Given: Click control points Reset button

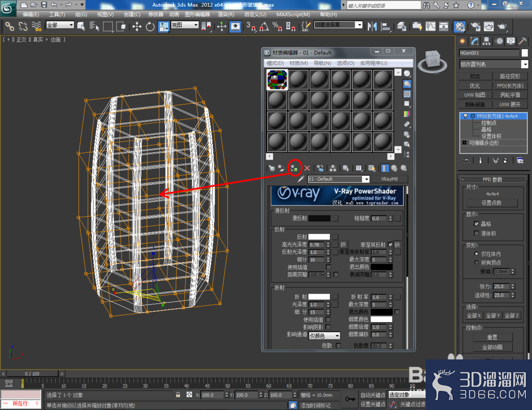Looking at the screenshot, I should 492,337.
